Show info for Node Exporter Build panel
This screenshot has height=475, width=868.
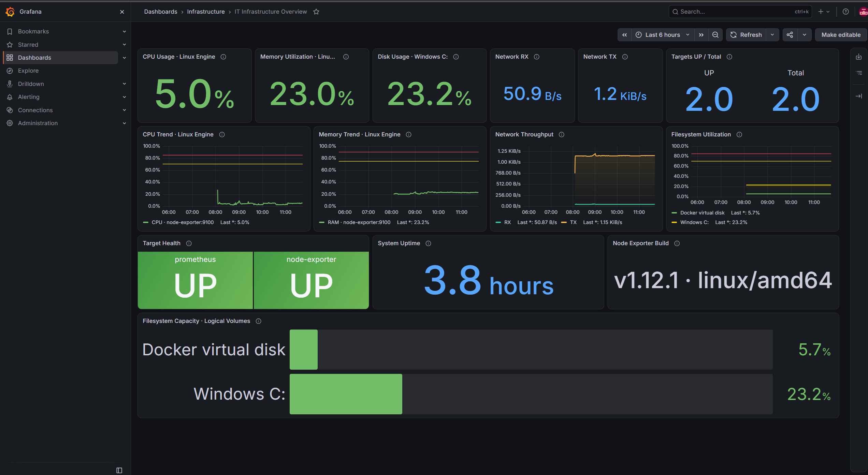tap(677, 243)
